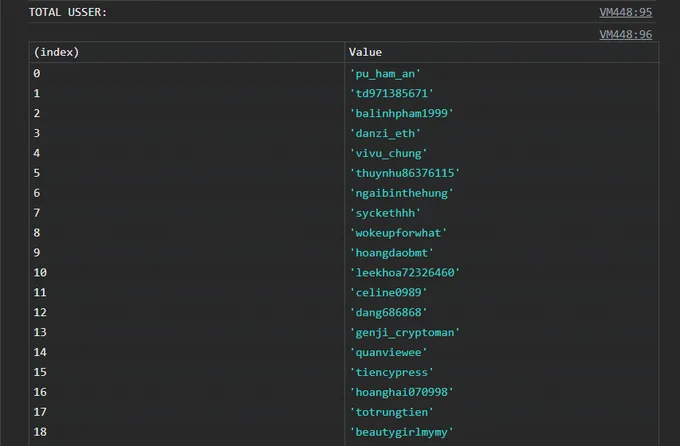Select value 'balinhpham1999'
This screenshot has width=680, height=446.
pyautogui.click(x=402, y=113)
